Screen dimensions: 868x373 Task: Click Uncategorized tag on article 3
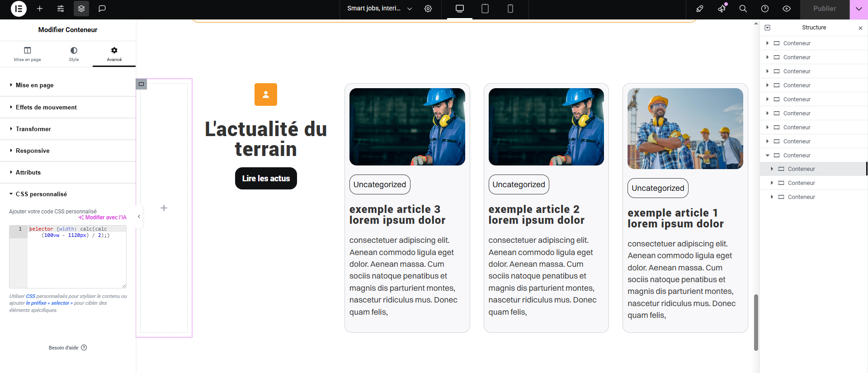(380, 184)
